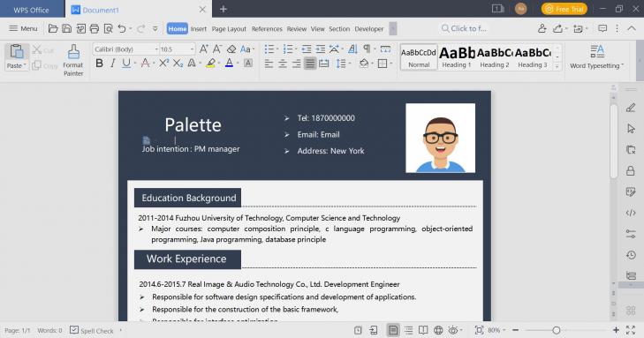Toggle italic formatting
This screenshot has width=644, height=338.
click(x=112, y=64)
